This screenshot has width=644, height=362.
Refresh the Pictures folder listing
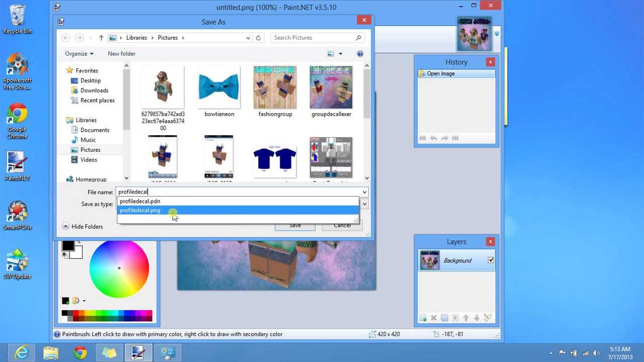click(258, 38)
